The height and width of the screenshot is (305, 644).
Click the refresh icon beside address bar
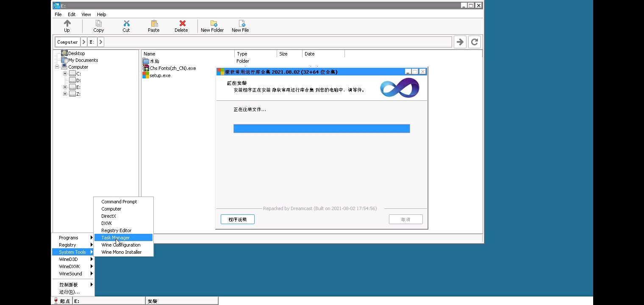[475, 42]
